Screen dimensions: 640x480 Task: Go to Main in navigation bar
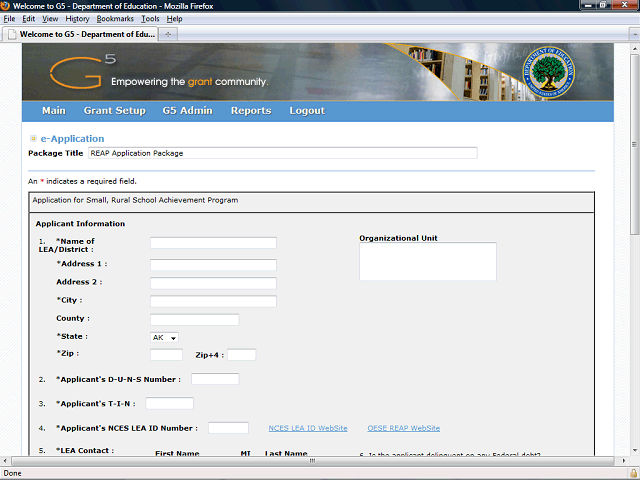54,111
